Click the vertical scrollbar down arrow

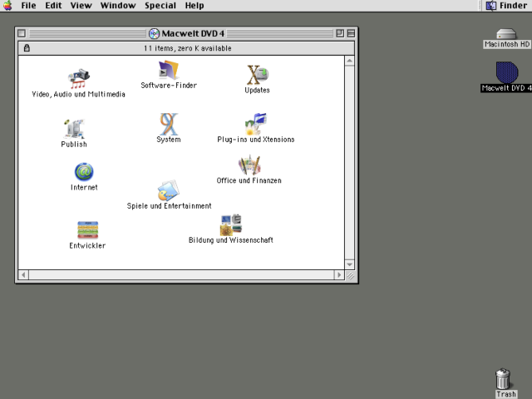(349, 264)
